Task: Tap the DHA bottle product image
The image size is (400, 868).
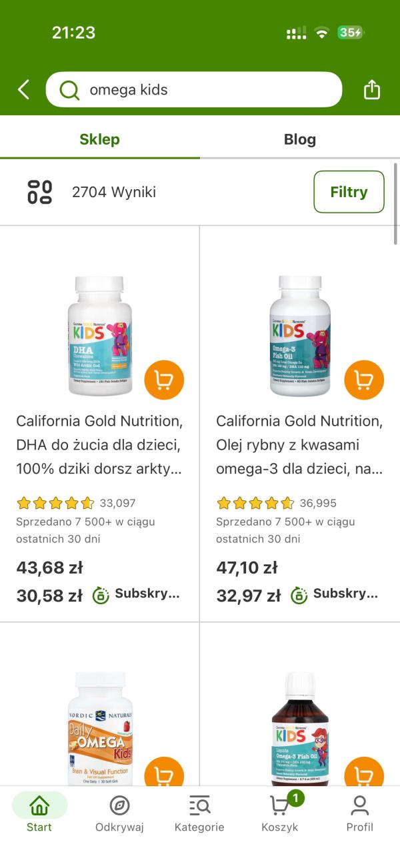Action: tap(100, 335)
